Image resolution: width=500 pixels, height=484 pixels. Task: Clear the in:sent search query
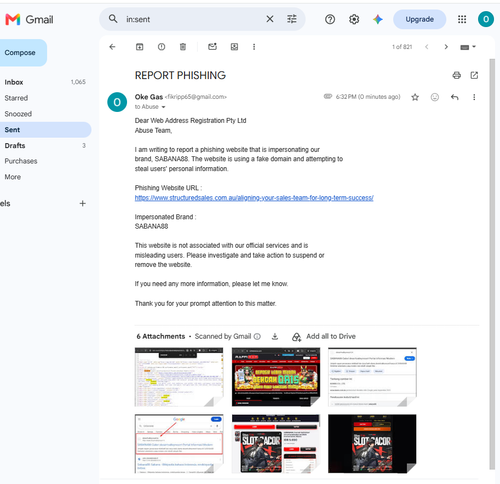270,19
